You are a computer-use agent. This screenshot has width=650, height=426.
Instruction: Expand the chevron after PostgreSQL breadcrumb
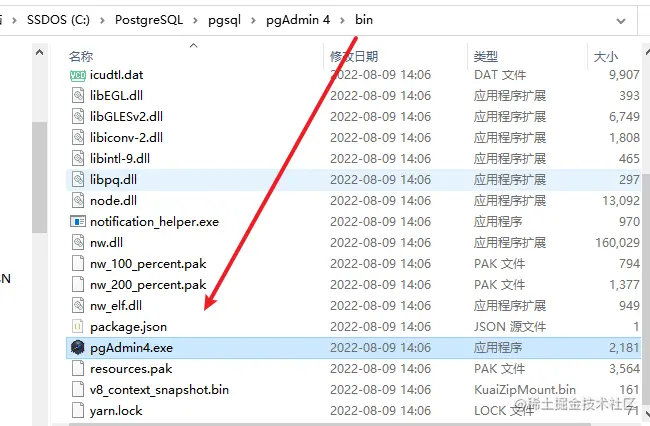[x=195, y=20]
